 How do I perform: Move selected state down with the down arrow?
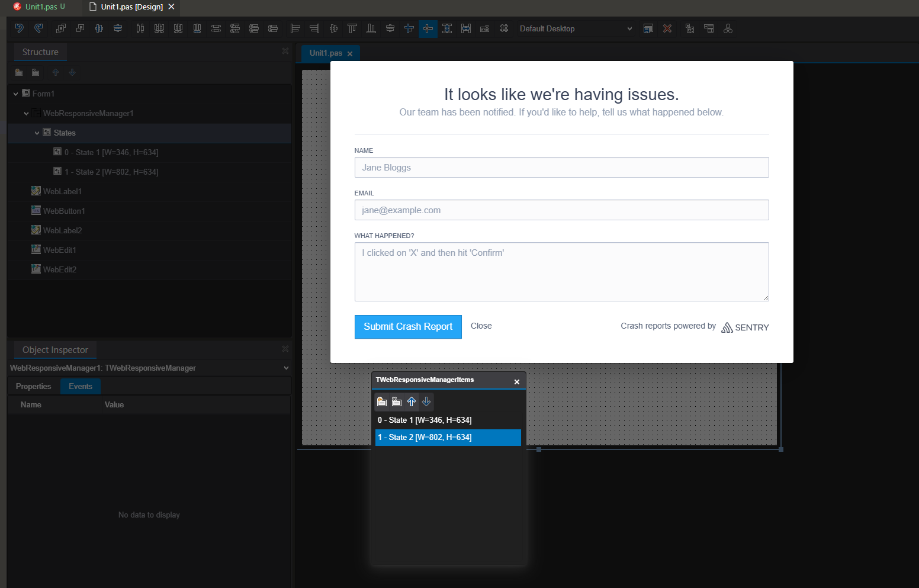pos(426,401)
